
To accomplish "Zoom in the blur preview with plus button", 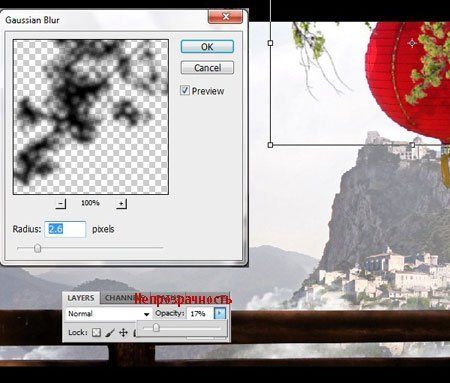I will click(x=121, y=203).
